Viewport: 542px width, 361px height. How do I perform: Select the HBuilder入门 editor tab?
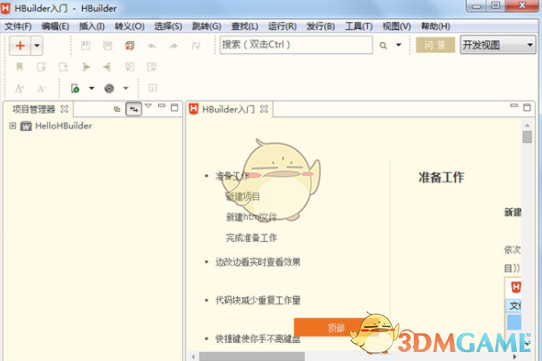228,110
